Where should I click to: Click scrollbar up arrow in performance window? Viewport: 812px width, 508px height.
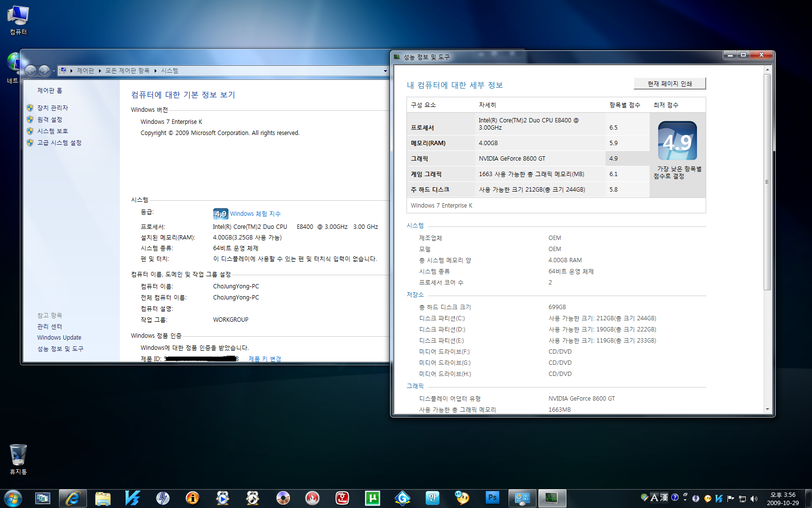(767, 70)
